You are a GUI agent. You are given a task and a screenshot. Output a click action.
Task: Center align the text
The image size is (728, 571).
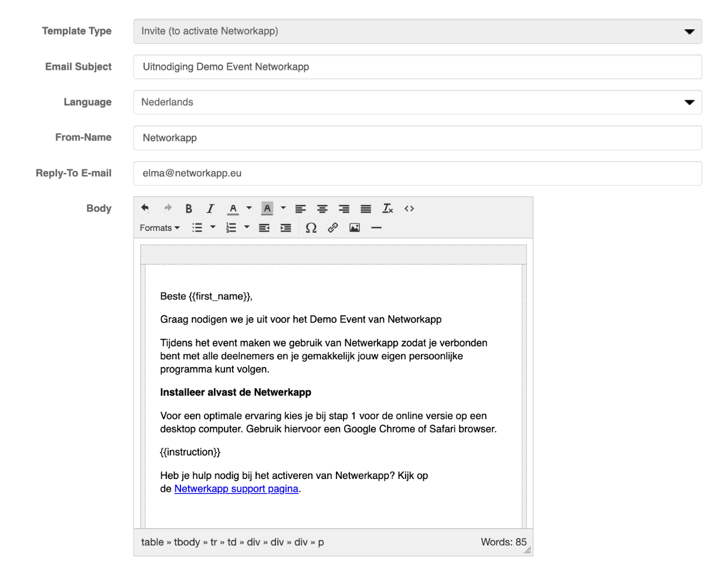[x=322, y=208]
